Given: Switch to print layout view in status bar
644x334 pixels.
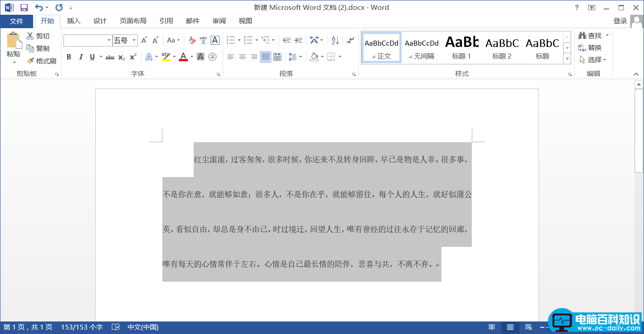Looking at the screenshot, I should (510, 327).
